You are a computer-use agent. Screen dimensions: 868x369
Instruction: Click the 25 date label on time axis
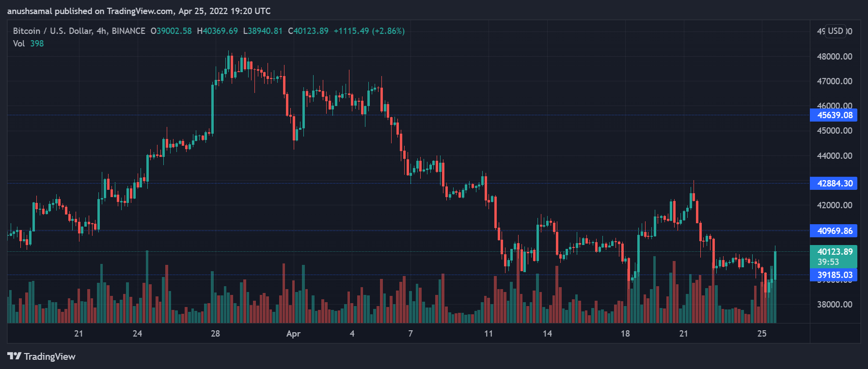click(762, 334)
